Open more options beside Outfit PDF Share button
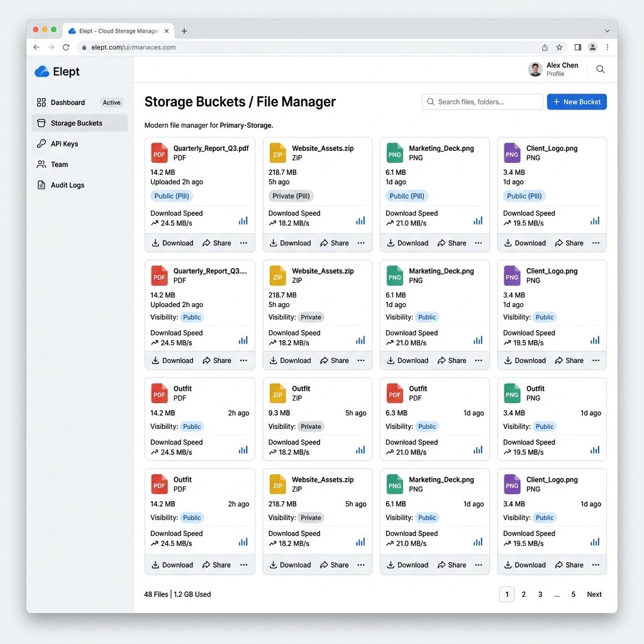Image resolution: width=644 pixels, height=644 pixels. (x=243, y=565)
